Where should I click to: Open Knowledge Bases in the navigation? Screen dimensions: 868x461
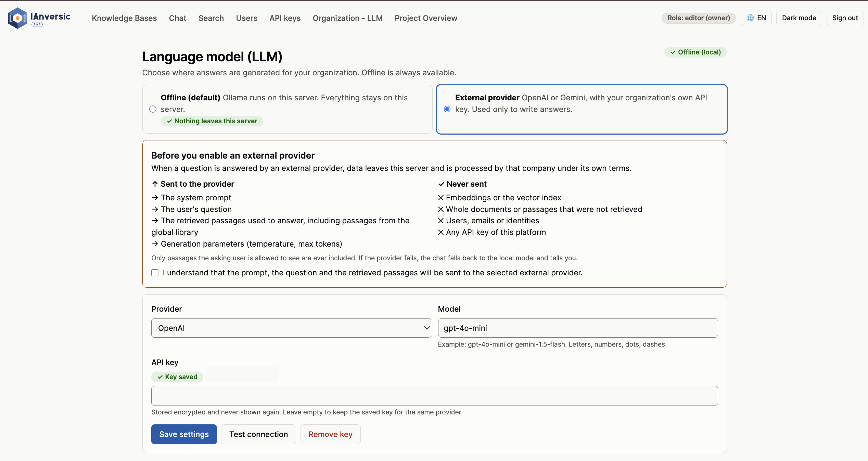pyautogui.click(x=124, y=18)
